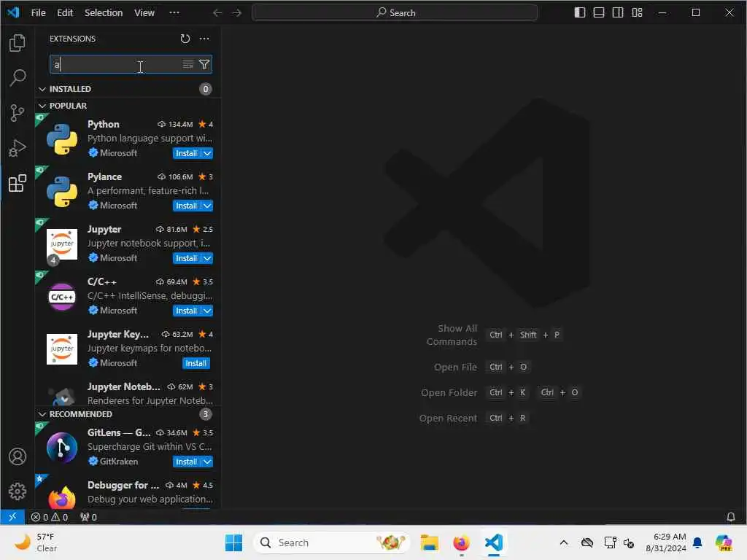
Task: Toggle the bottom panel
Action: 599,13
